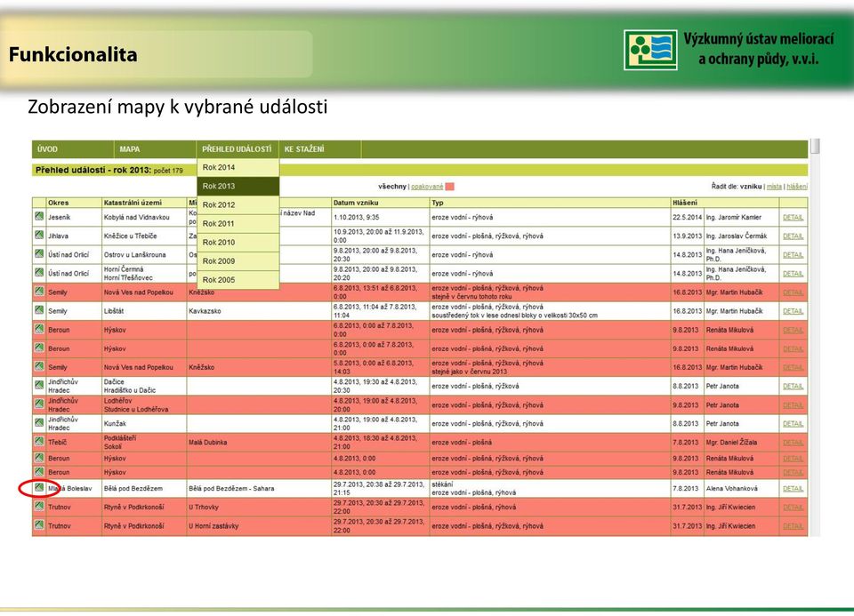This screenshot has height=616, width=854.
Task: Show map for Semily Libštát Kavkazsko event
Action: tap(39, 310)
